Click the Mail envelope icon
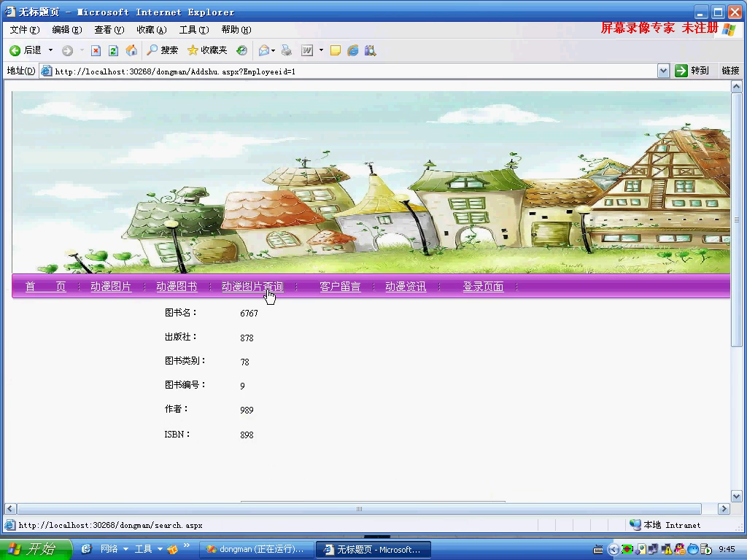 click(x=264, y=50)
